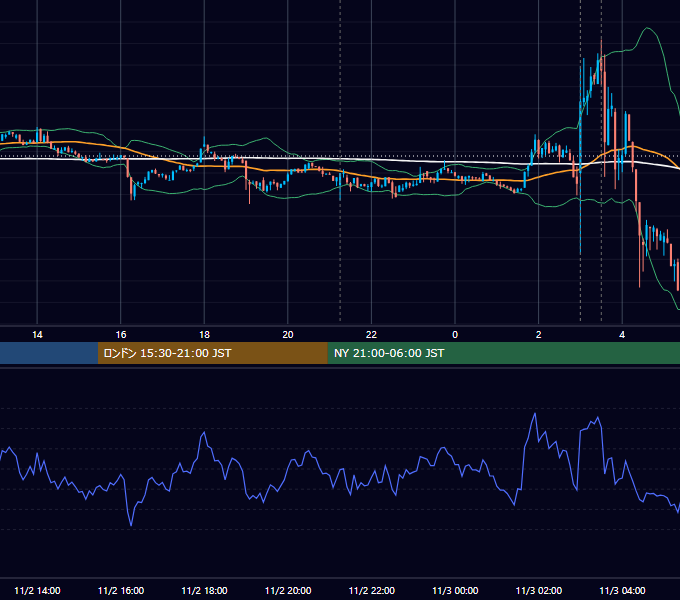Click the 11/2 20:00 indicator time label

[x=288, y=590]
